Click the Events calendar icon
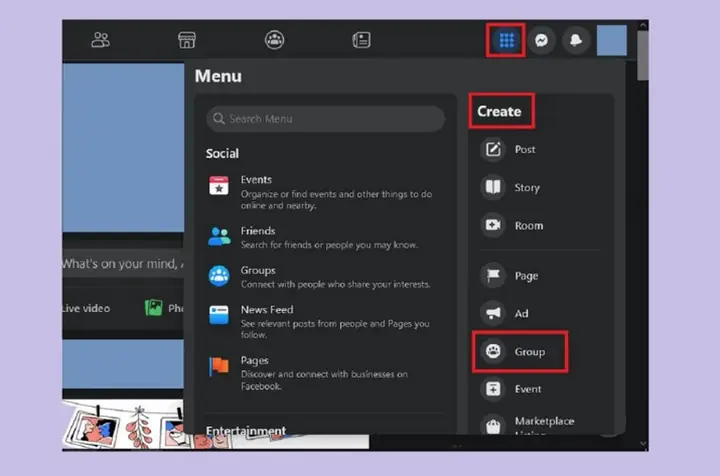The image size is (720, 476). click(x=219, y=185)
